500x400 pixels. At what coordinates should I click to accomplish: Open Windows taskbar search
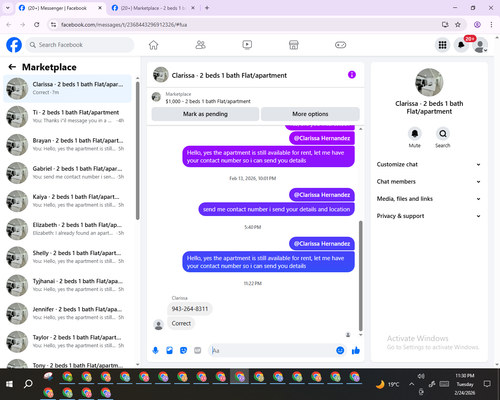tap(28, 384)
